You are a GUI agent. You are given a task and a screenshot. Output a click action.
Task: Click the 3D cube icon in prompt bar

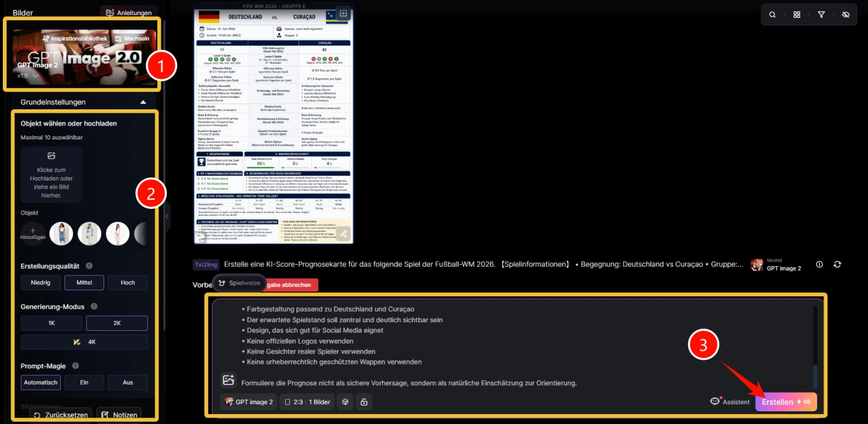(345, 402)
